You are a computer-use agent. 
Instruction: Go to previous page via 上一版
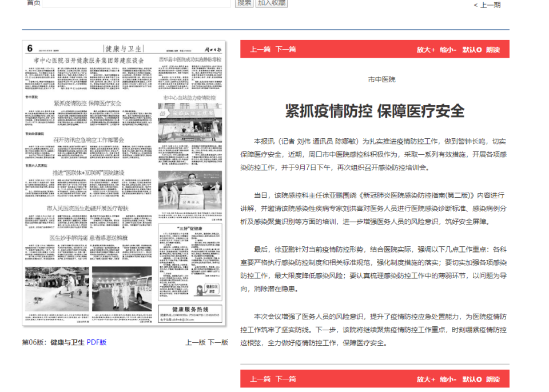coord(195,343)
